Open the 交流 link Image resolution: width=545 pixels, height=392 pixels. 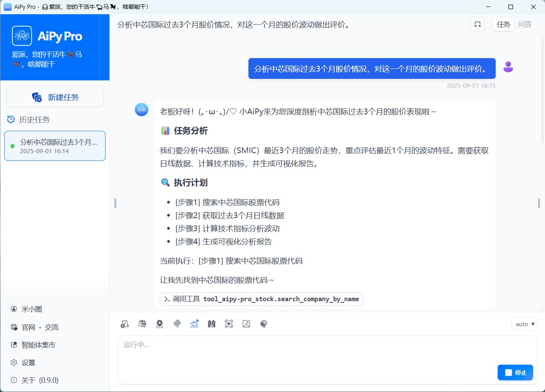(52, 327)
